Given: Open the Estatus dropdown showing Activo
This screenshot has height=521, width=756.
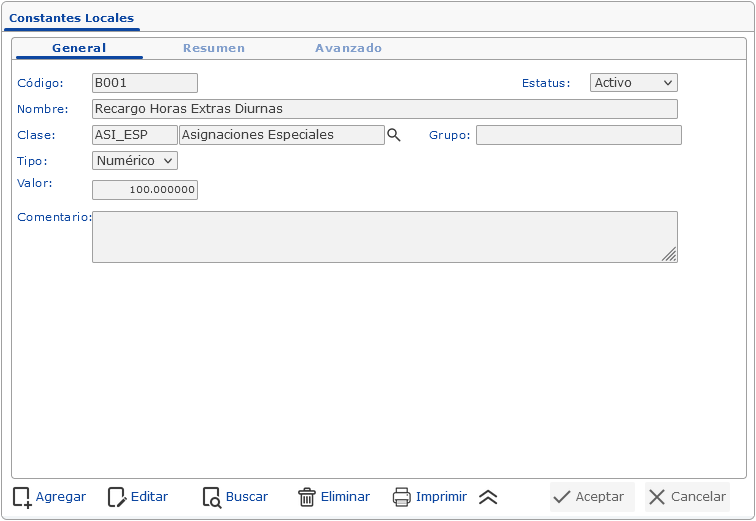Looking at the screenshot, I should tap(634, 83).
